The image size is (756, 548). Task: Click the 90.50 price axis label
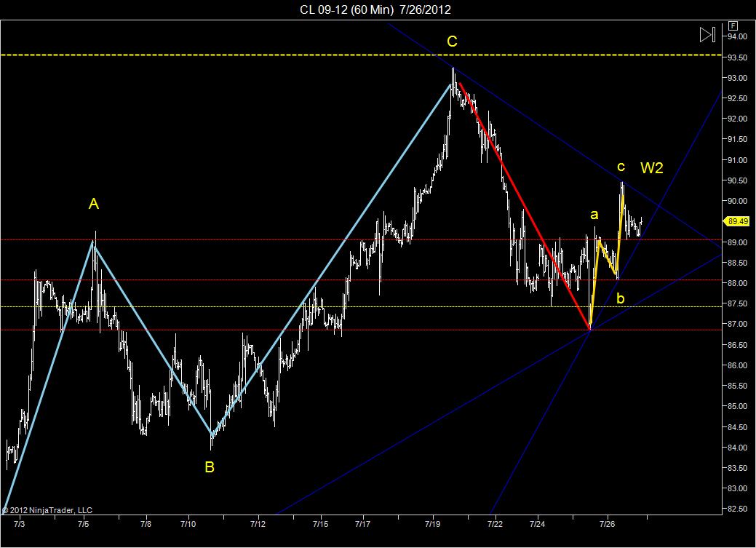[x=738, y=180]
